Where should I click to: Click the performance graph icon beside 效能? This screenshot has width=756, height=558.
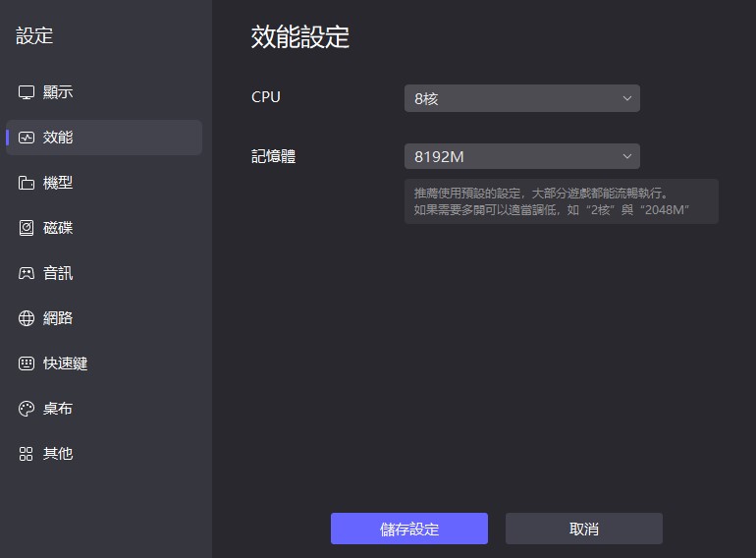(27, 138)
